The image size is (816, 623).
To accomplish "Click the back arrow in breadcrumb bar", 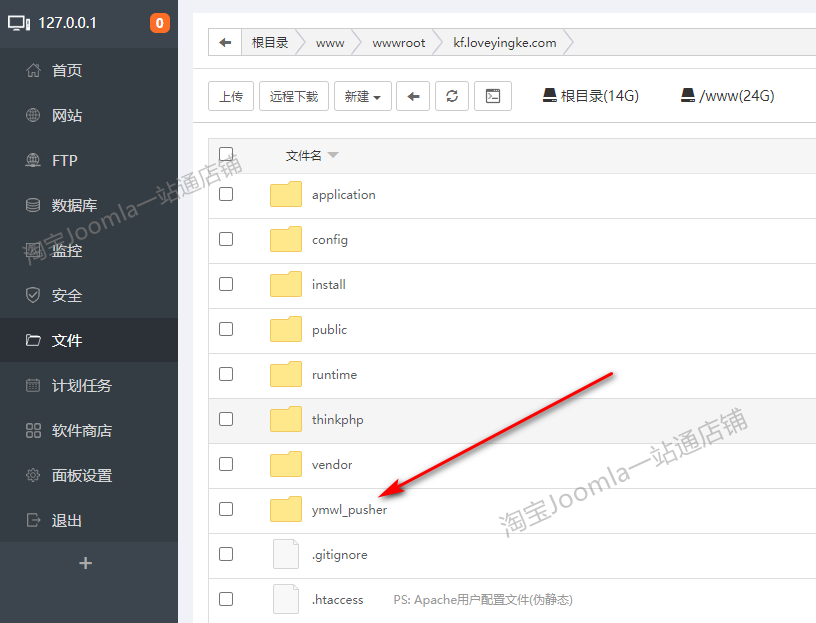I will pyautogui.click(x=225, y=42).
